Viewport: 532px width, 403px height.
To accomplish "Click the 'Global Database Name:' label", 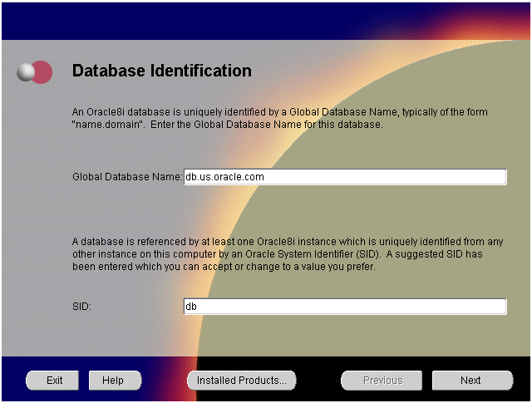I will [x=127, y=177].
